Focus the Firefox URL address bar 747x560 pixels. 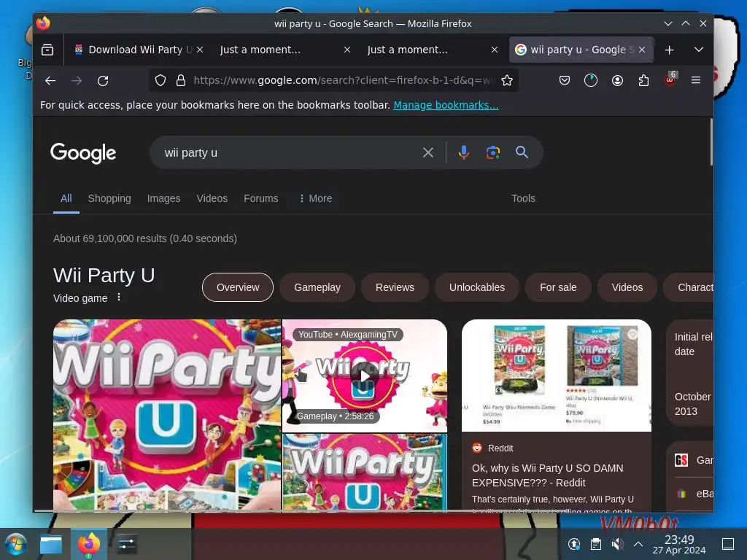[x=343, y=80]
